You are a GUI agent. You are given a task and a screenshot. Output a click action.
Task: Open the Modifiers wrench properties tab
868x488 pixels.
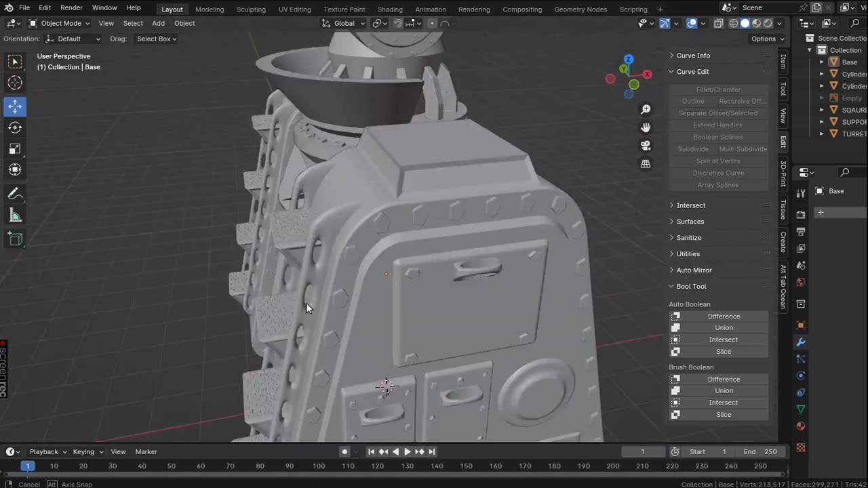[x=801, y=342]
